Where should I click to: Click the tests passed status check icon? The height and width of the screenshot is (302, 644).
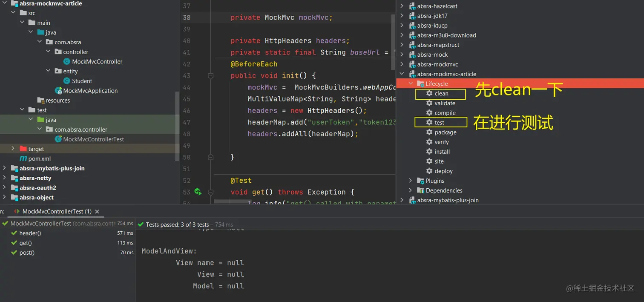point(141,224)
